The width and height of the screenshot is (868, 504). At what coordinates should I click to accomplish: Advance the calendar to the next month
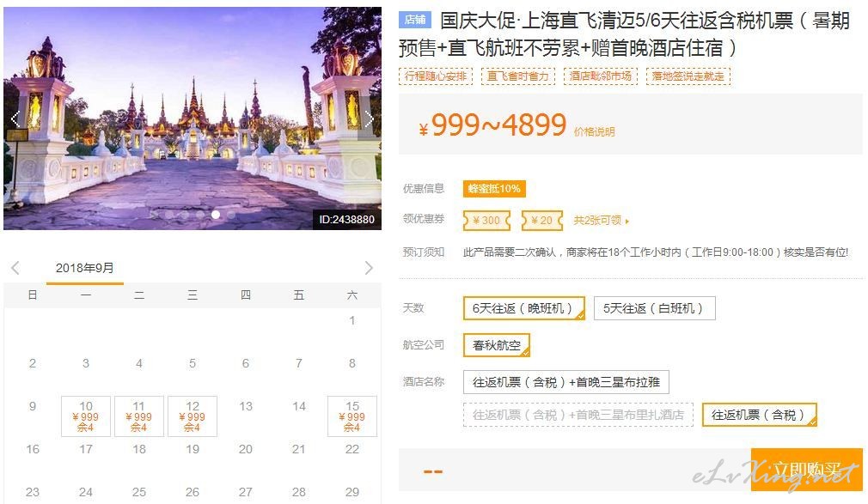click(x=369, y=268)
